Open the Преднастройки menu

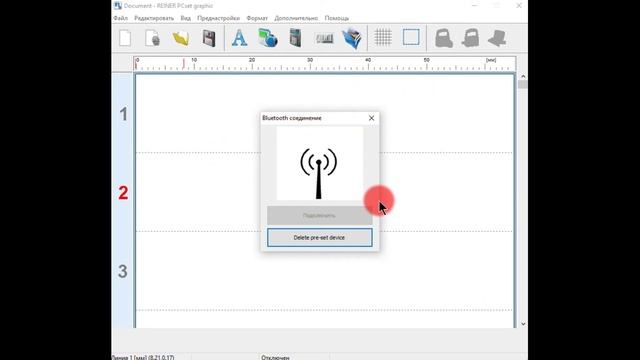pyautogui.click(x=218, y=18)
